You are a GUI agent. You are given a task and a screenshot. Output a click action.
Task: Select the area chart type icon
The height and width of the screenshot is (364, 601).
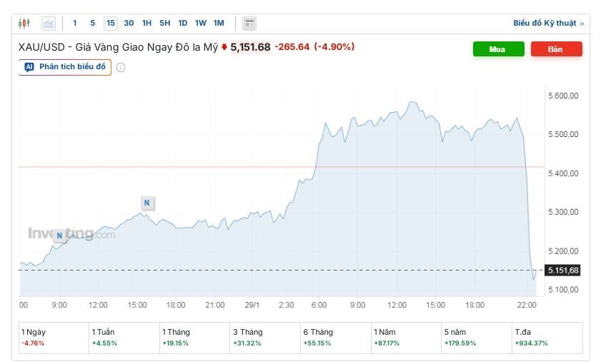point(49,24)
